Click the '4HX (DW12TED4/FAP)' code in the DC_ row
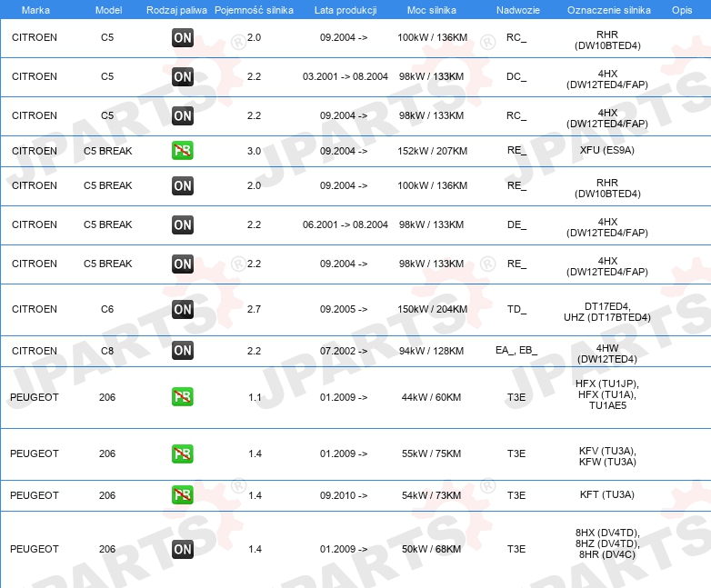 pyautogui.click(x=607, y=79)
